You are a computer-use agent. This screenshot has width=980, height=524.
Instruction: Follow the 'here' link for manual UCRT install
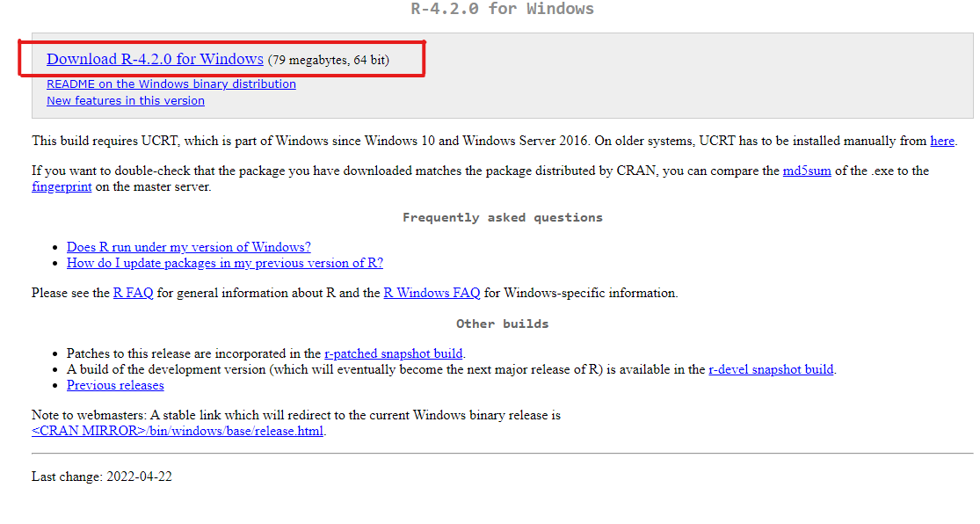[x=941, y=141]
